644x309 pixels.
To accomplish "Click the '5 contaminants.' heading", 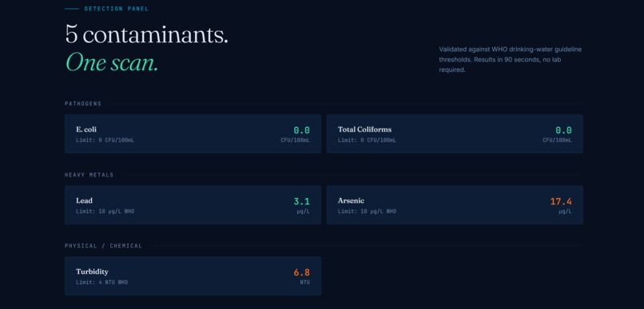I will pos(147,34).
